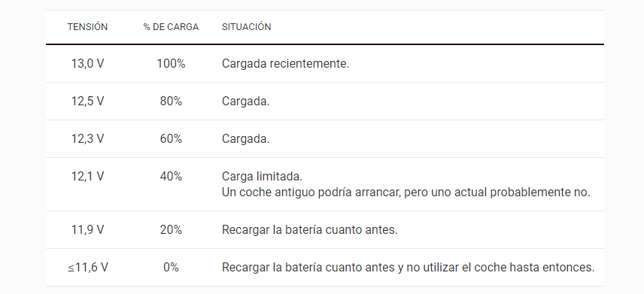Click the 'Cargada recientemente.' text
Image resolution: width=644 pixels, height=294 pixels.
click(x=285, y=64)
